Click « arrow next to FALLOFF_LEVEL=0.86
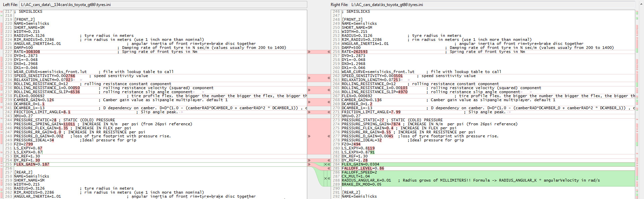644x199 pixels. tap(329, 169)
